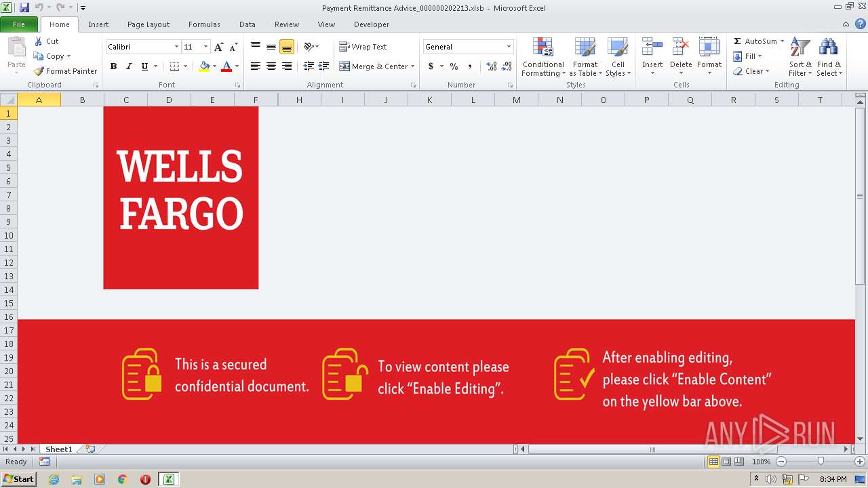This screenshot has height=488, width=868.
Task: Open the Fill Color dropdown arrow
Action: 214,66
